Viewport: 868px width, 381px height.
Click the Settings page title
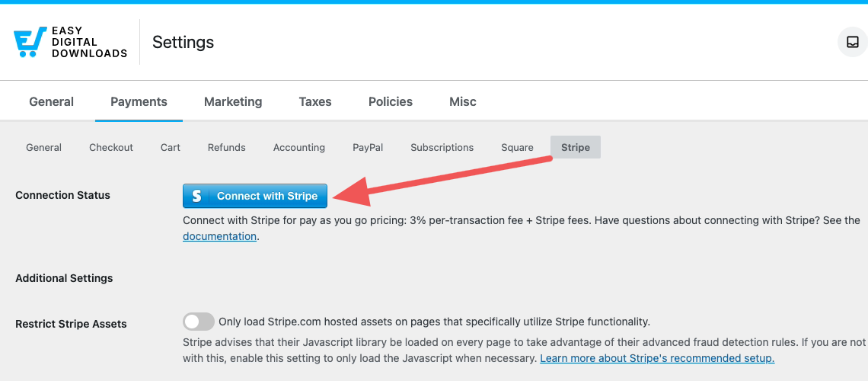coord(183,42)
